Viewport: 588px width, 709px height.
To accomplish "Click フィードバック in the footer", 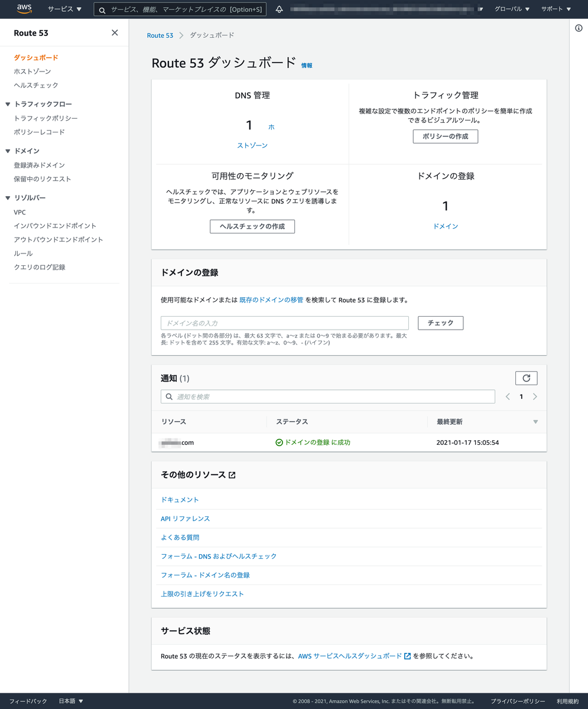I will point(28,701).
